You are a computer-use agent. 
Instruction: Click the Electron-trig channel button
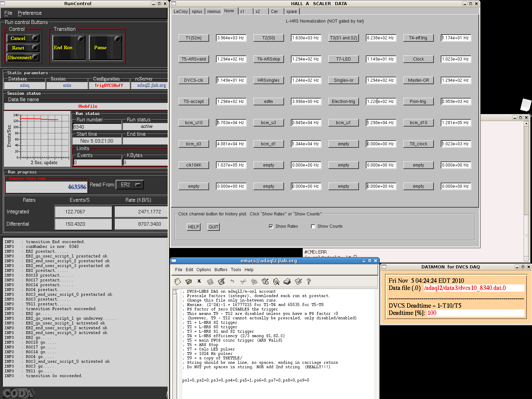point(343,102)
